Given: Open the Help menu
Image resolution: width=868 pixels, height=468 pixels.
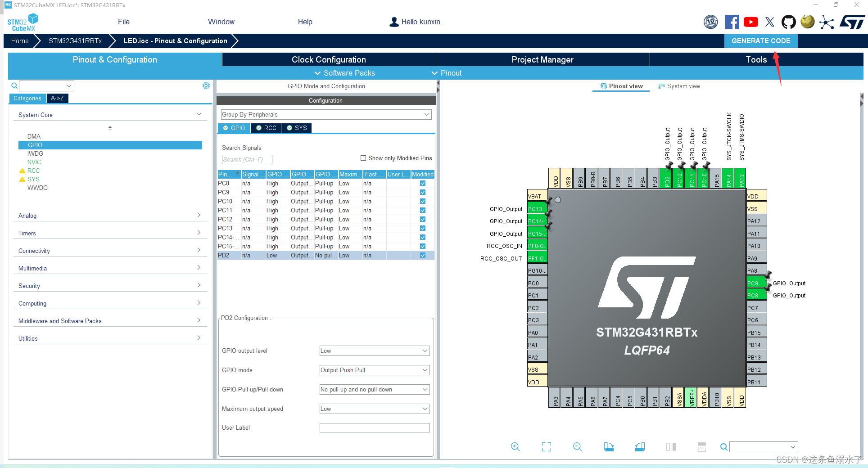Looking at the screenshot, I should click(x=305, y=22).
